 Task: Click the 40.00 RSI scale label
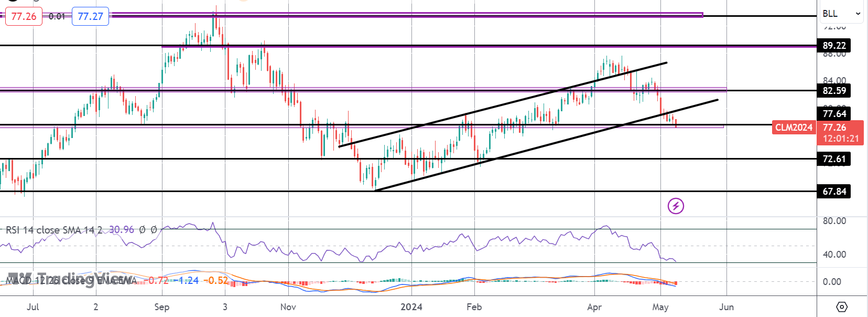pyautogui.click(x=834, y=255)
